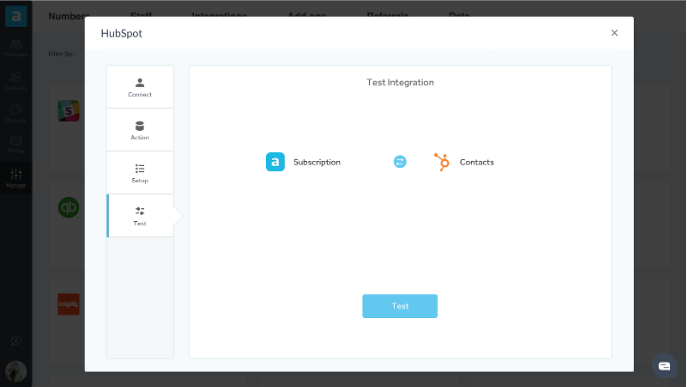Click the Test Integration heading
The image size is (687, 387).
click(x=400, y=82)
